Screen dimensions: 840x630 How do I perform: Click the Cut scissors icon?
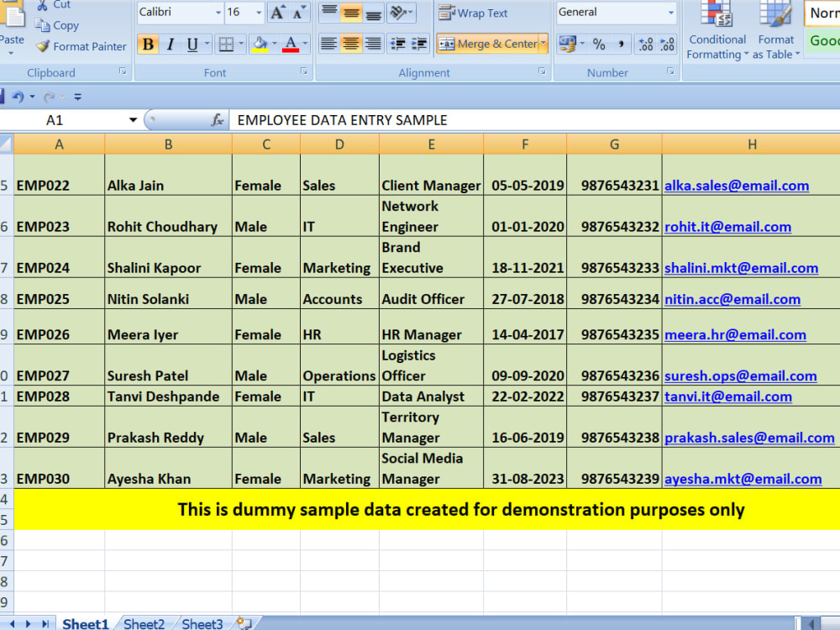pos(42,5)
